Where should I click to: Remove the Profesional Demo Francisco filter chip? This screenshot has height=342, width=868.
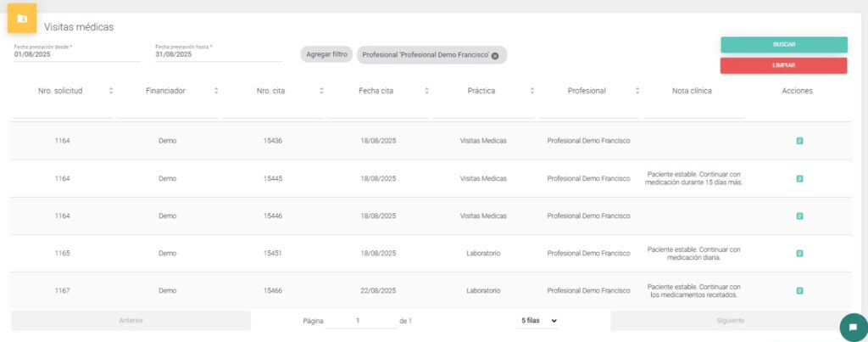pyautogui.click(x=495, y=55)
